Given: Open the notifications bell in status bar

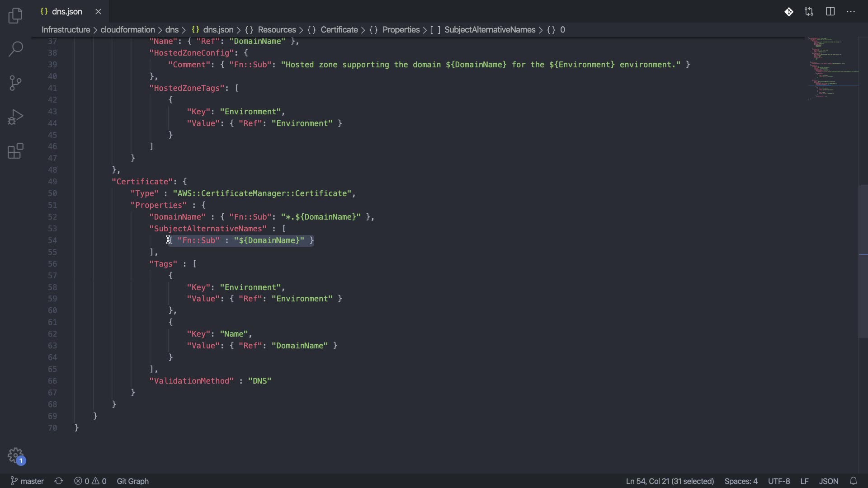Looking at the screenshot, I should pyautogui.click(x=853, y=481).
